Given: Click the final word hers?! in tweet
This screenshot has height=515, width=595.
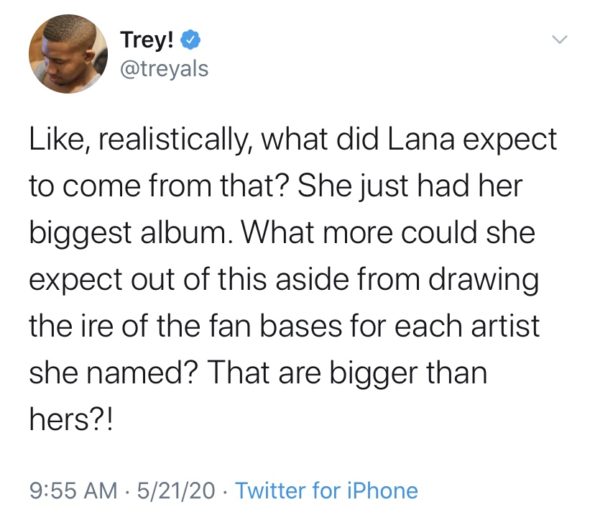Looking at the screenshot, I should click(71, 420).
